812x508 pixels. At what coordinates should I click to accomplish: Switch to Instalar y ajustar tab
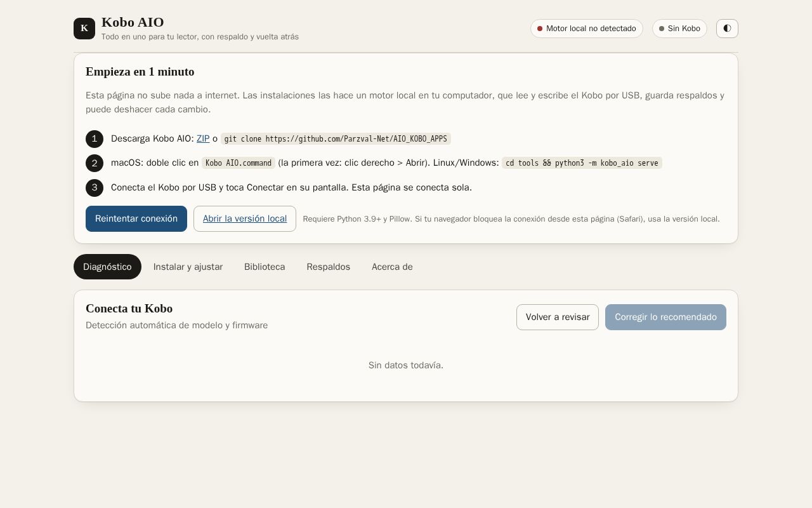[188, 267]
